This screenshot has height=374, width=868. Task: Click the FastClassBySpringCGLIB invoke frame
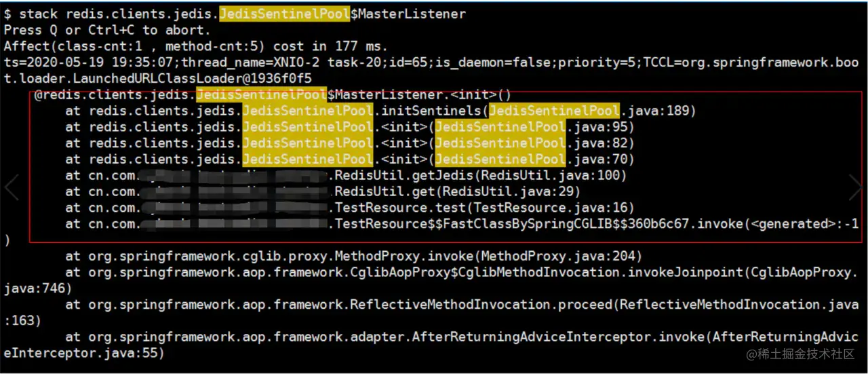(462, 224)
